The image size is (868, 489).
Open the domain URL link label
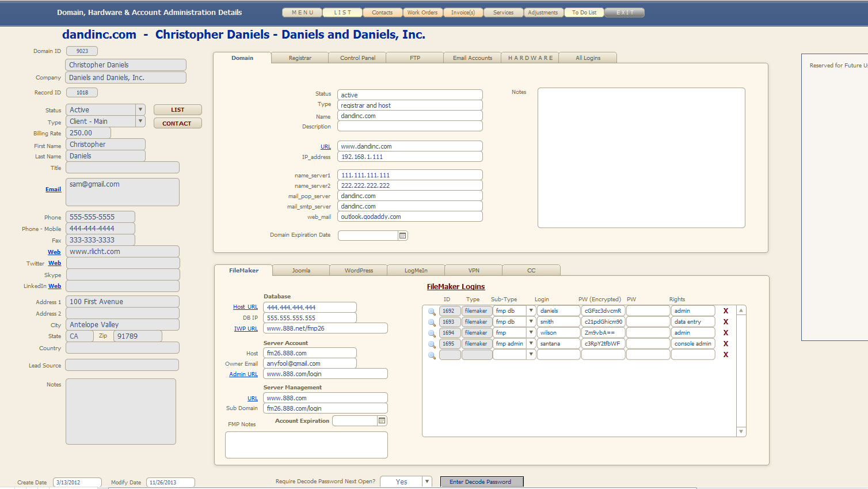326,147
